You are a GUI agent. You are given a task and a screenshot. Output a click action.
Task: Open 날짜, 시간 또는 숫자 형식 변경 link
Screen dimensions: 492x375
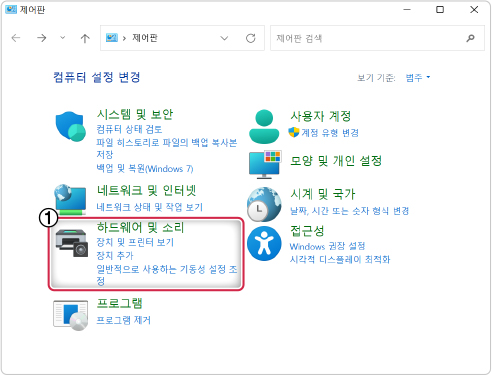tap(349, 211)
